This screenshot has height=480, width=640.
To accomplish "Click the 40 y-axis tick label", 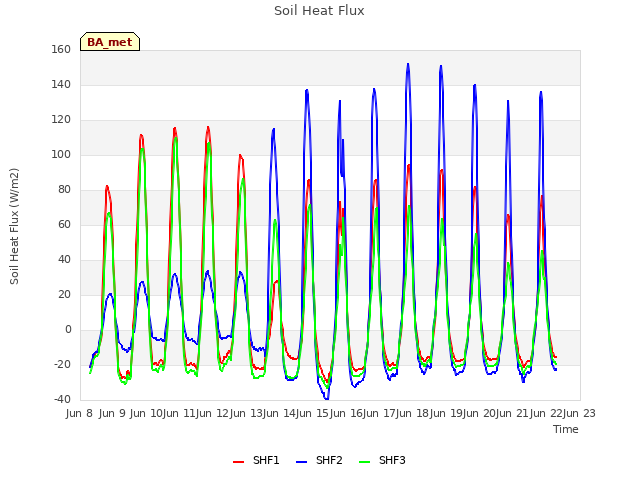I will (64, 260).
